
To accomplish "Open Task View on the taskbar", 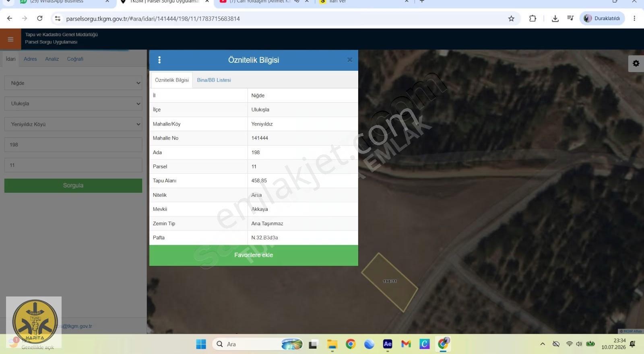I will [313, 344].
